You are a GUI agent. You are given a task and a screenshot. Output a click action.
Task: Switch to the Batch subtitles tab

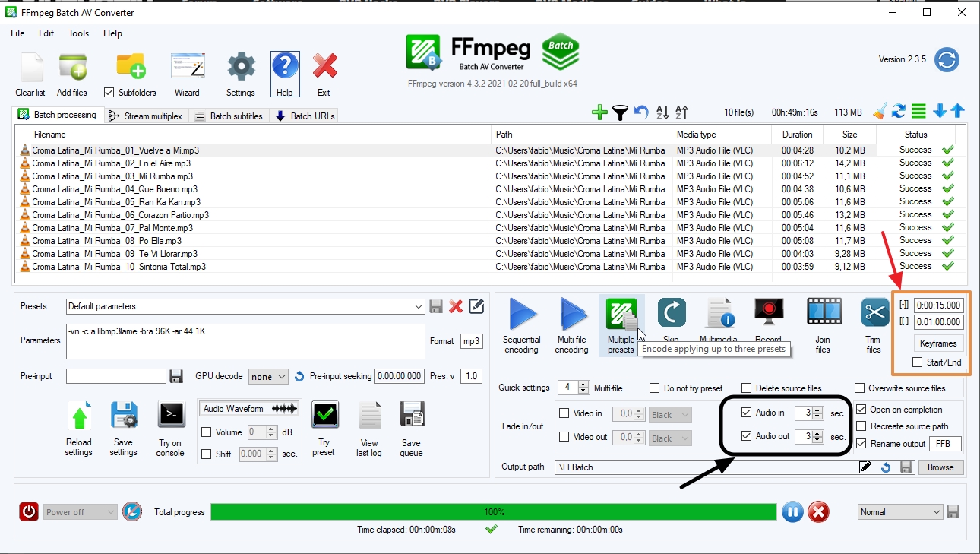click(229, 116)
